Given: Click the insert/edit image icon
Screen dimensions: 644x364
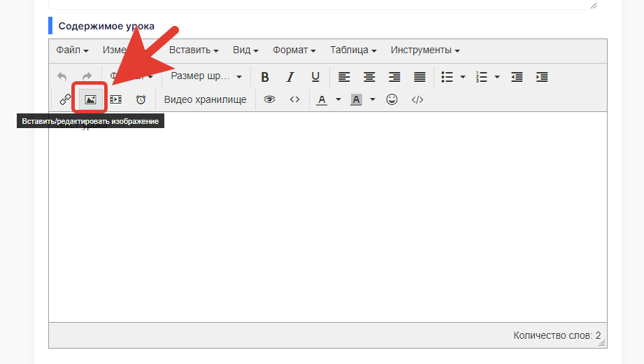Looking at the screenshot, I should pyautogui.click(x=90, y=99).
